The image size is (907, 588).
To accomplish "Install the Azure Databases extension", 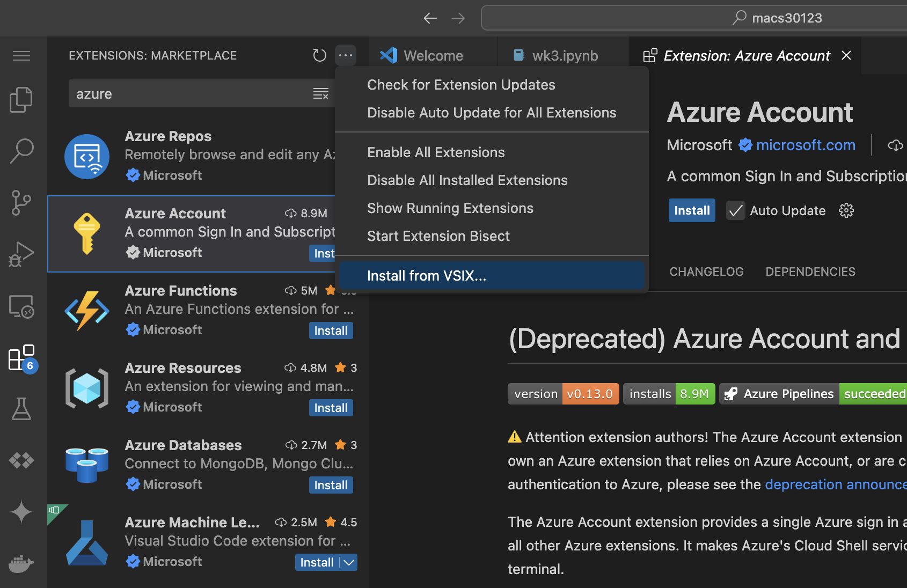I will (331, 485).
